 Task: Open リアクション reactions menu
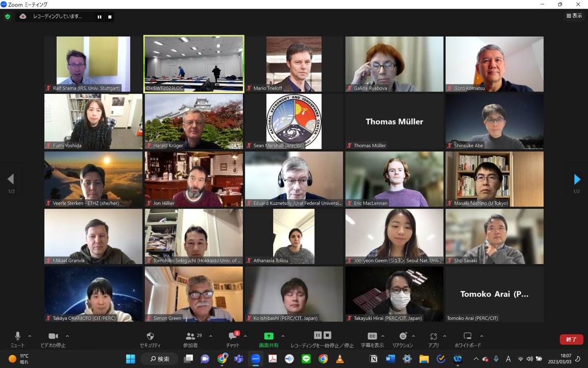403,336
